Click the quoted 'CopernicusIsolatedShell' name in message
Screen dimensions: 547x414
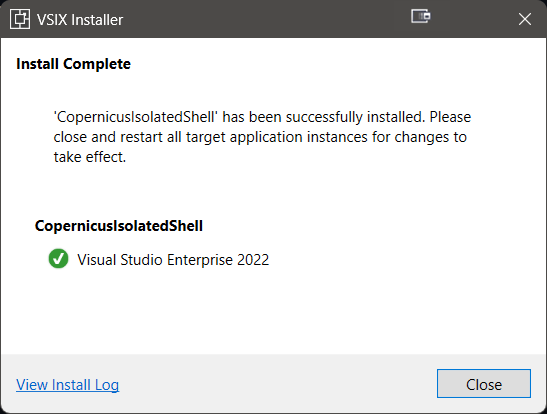coord(136,117)
